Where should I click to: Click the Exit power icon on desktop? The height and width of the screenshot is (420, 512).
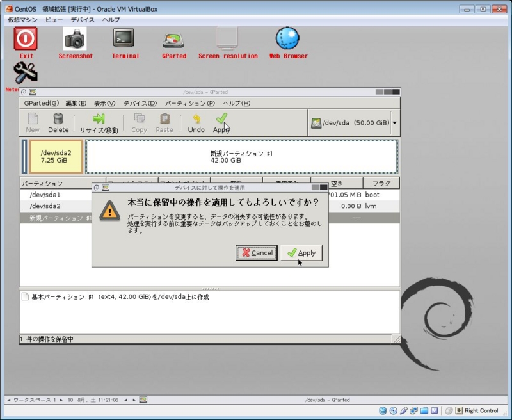click(x=26, y=40)
